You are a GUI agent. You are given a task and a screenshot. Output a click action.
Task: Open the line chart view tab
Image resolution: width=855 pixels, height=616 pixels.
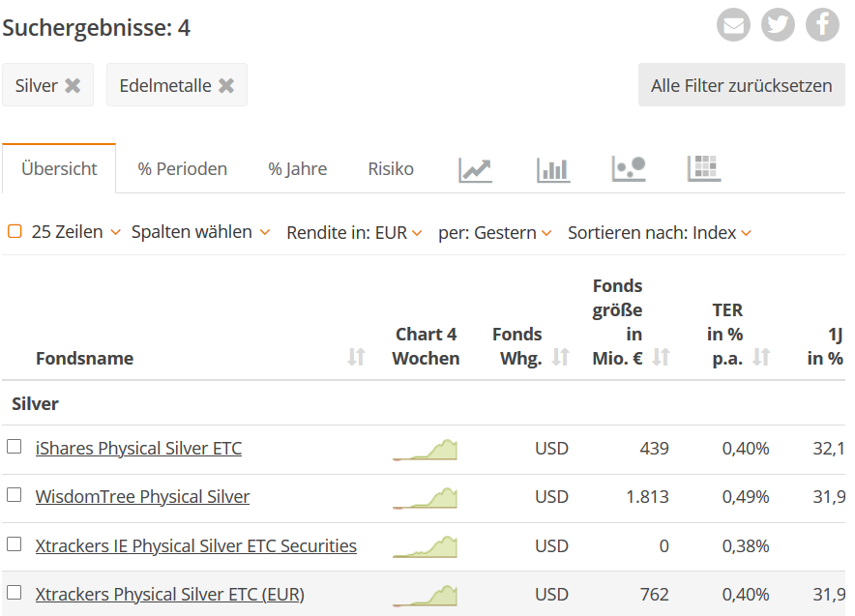475,169
